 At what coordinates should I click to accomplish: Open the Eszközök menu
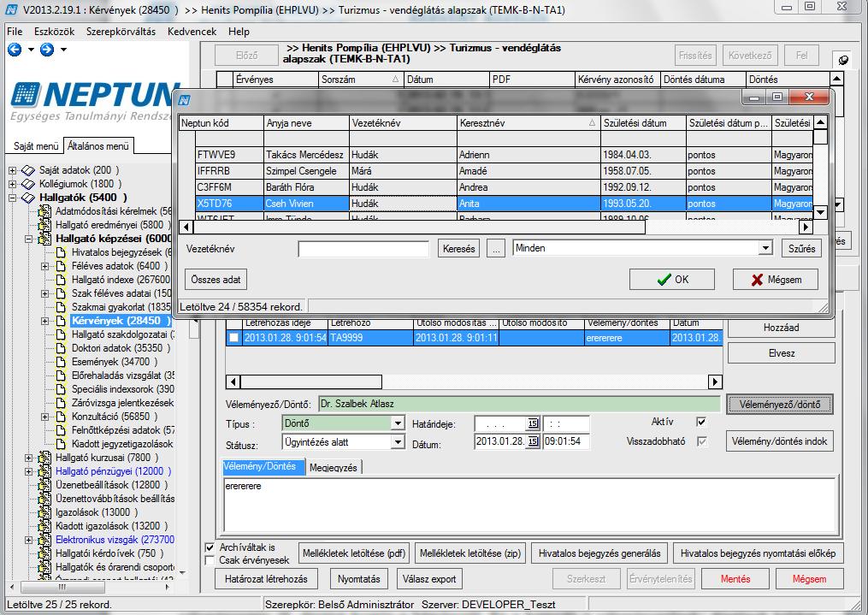(54, 32)
